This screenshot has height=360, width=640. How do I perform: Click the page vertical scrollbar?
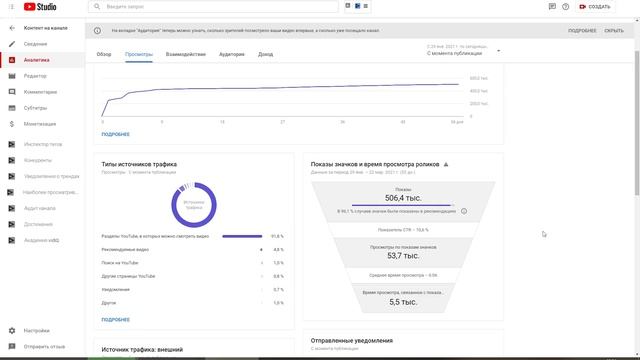click(x=637, y=122)
